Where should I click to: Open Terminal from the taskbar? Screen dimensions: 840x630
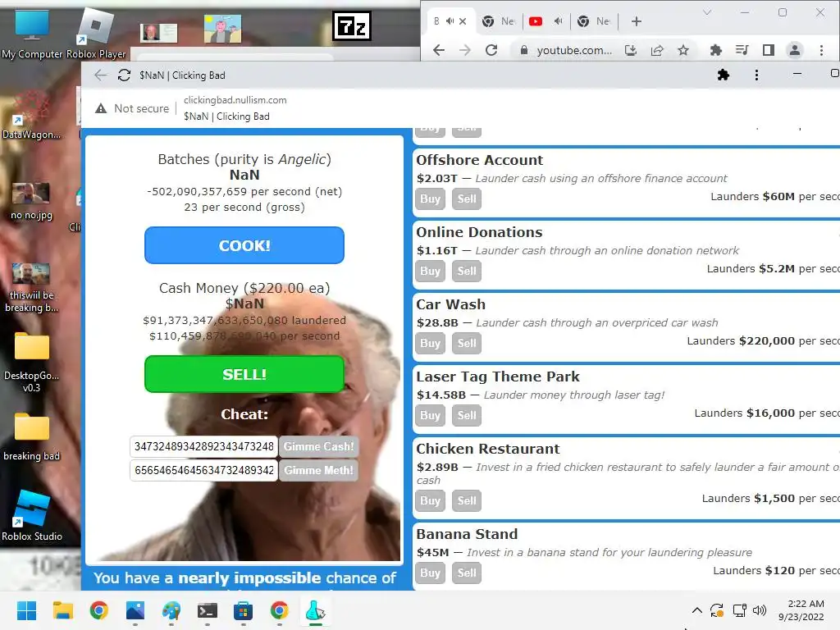coord(208,610)
